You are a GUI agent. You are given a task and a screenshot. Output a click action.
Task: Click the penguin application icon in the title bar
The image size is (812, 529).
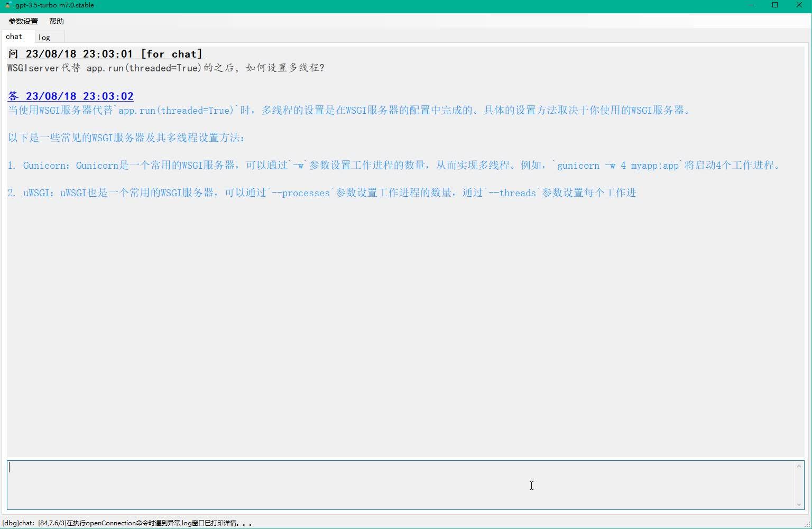tap(7, 5)
